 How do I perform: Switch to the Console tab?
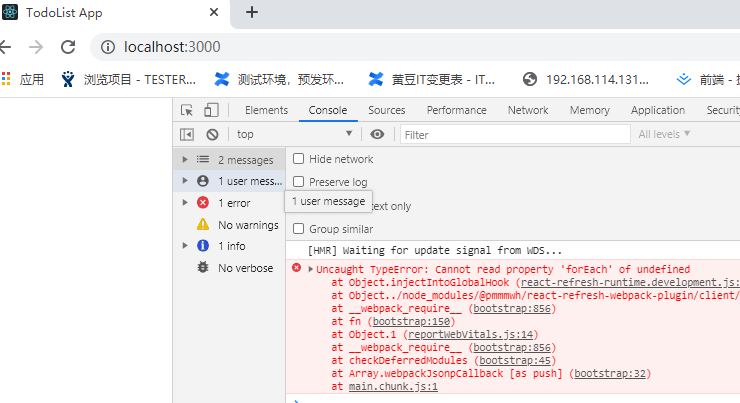[x=328, y=110]
